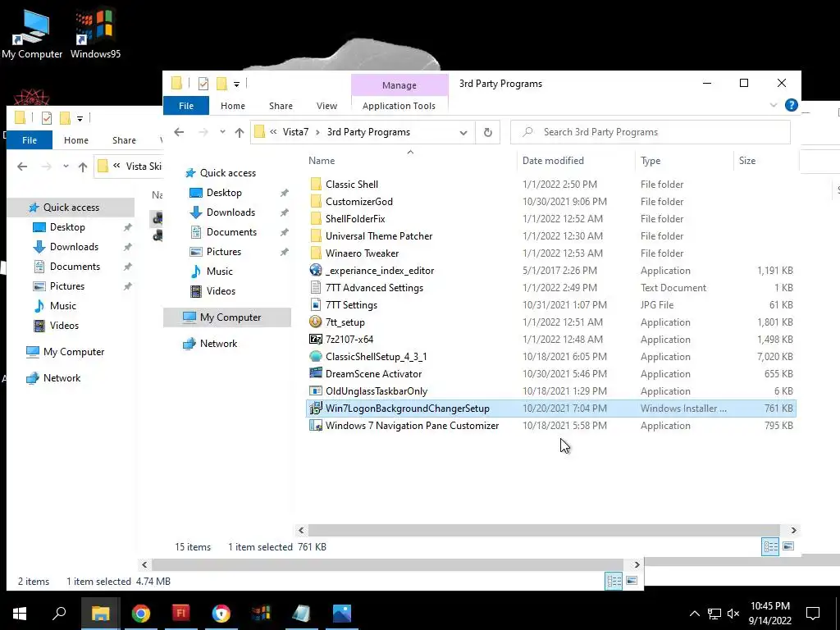Open the action center notifications icon
The image size is (840, 630).
point(813,613)
